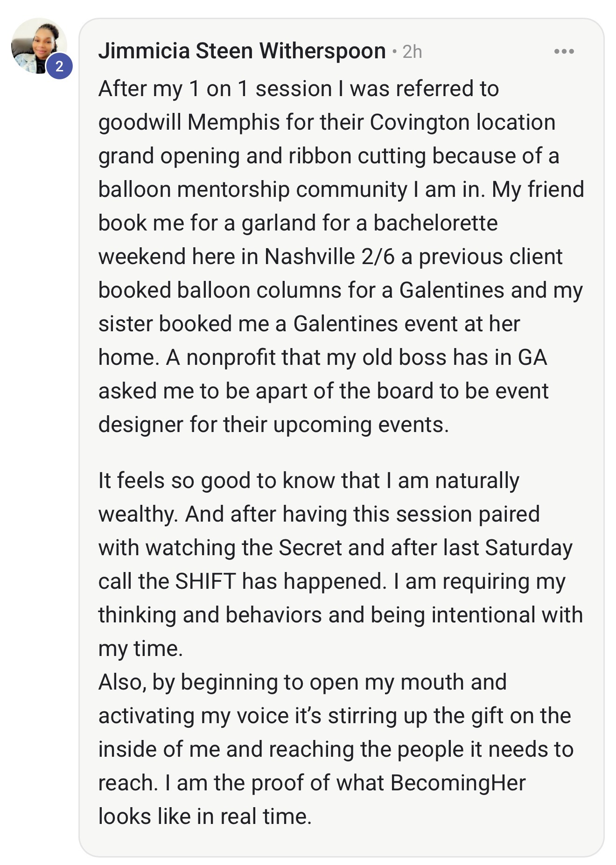Click the level 2 badge on avatar
This screenshot has width=616, height=865.
[x=59, y=66]
